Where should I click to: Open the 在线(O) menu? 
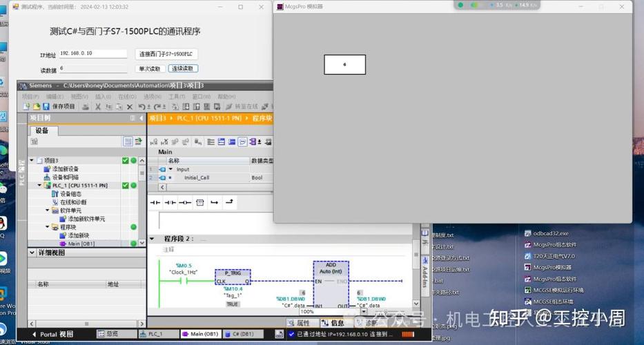tap(127, 97)
